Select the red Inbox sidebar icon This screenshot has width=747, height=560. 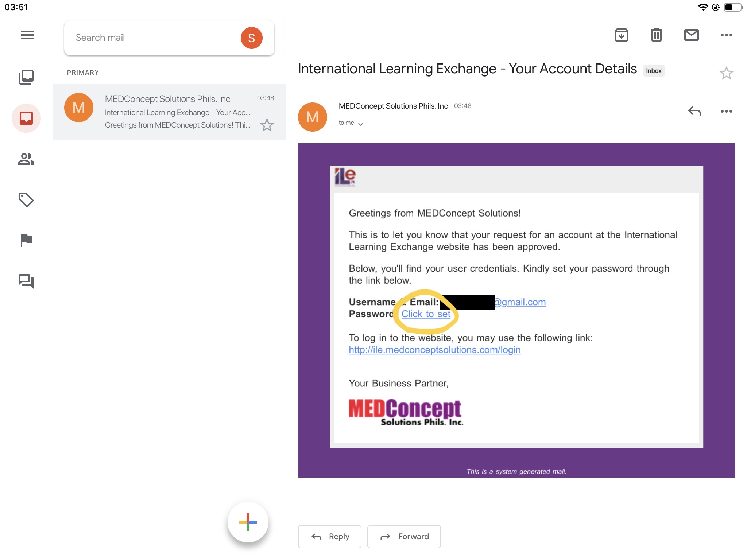pyautogui.click(x=26, y=118)
